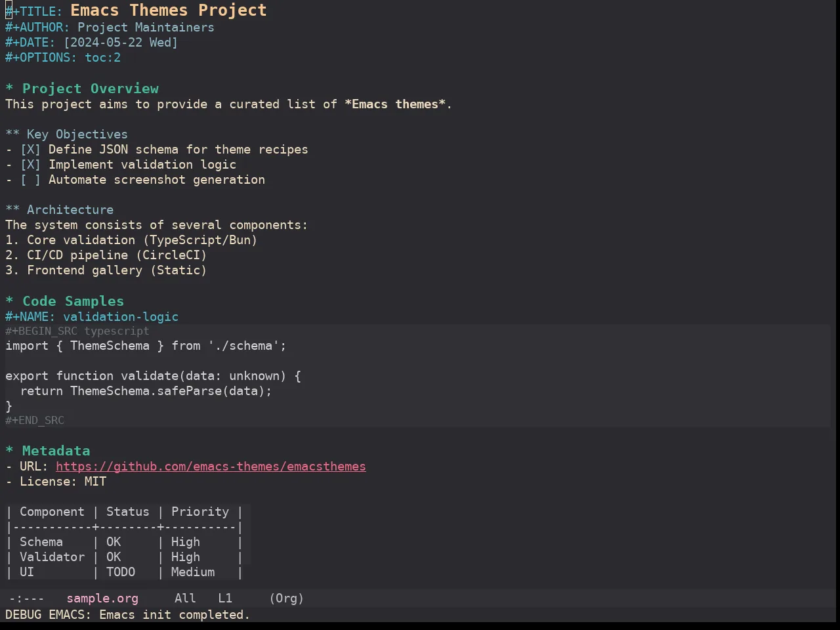Click the UI table cell
This screenshot has height=630, width=840.
(x=27, y=572)
